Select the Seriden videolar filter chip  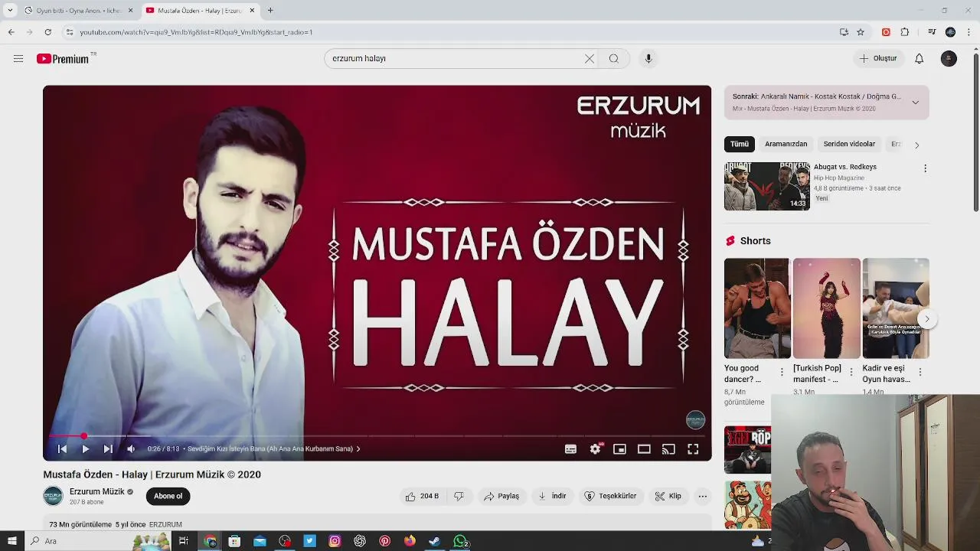849,144
